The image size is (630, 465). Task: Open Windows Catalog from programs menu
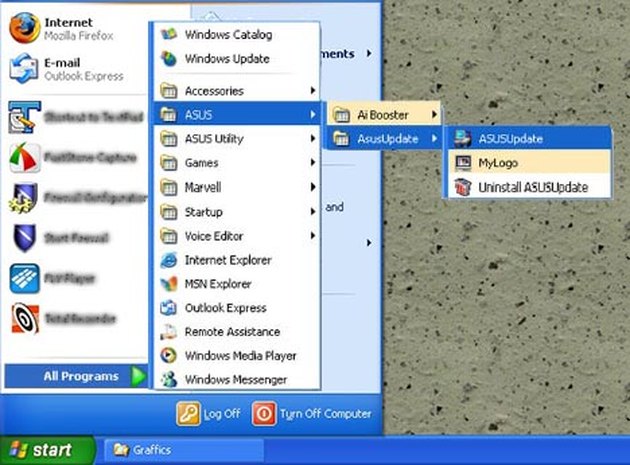coord(237,35)
